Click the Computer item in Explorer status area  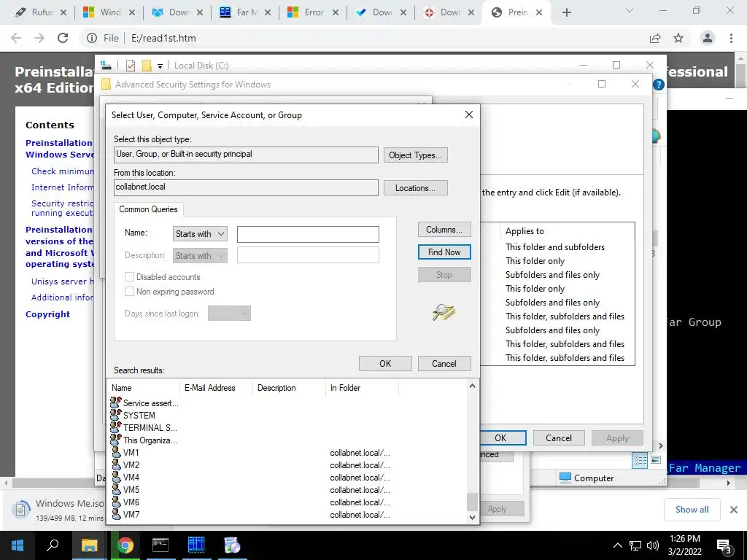[587, 478]
